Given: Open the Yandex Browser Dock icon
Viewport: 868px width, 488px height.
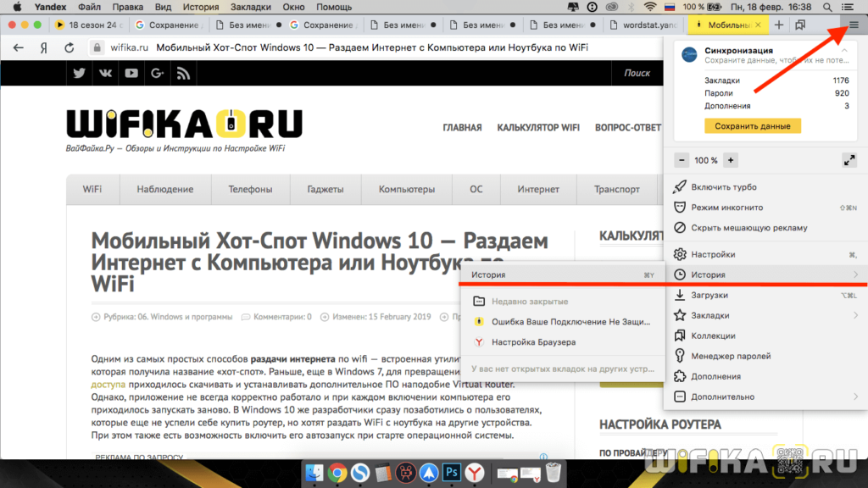Looking at the screenshot, I should 475,473.
